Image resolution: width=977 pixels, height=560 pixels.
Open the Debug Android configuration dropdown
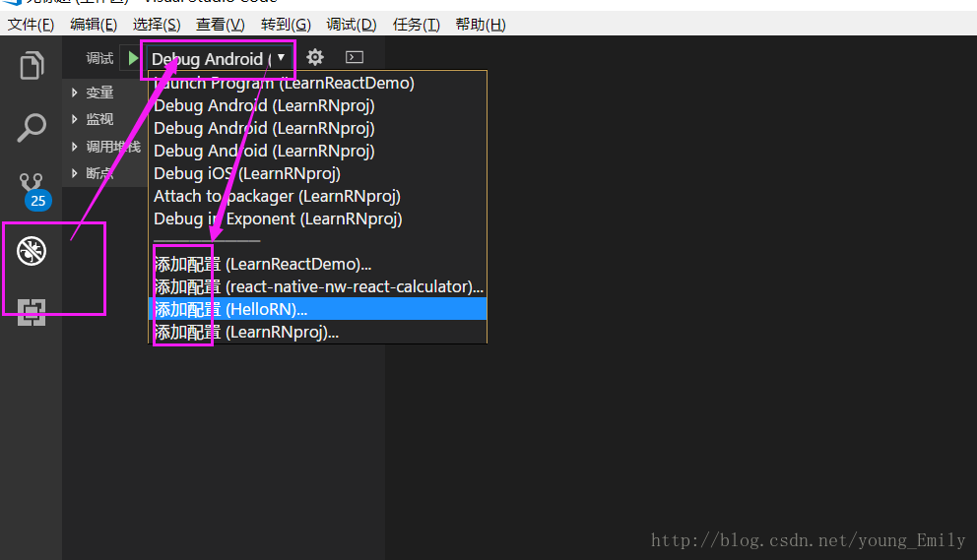click(218, 59)
